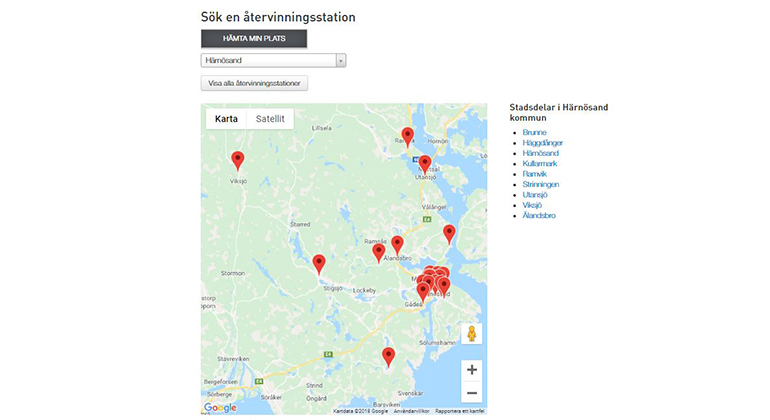Select the red marker at Ramvik

[x=407, y=136]
